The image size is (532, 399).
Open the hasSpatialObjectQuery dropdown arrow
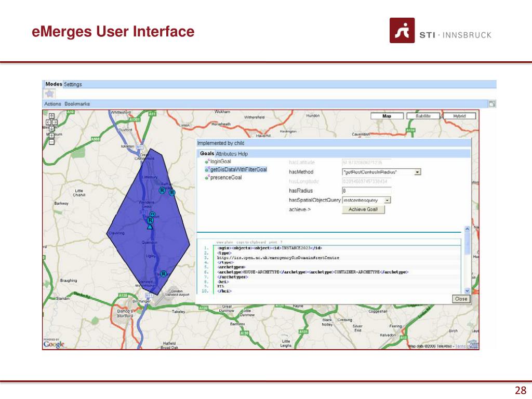388,200
